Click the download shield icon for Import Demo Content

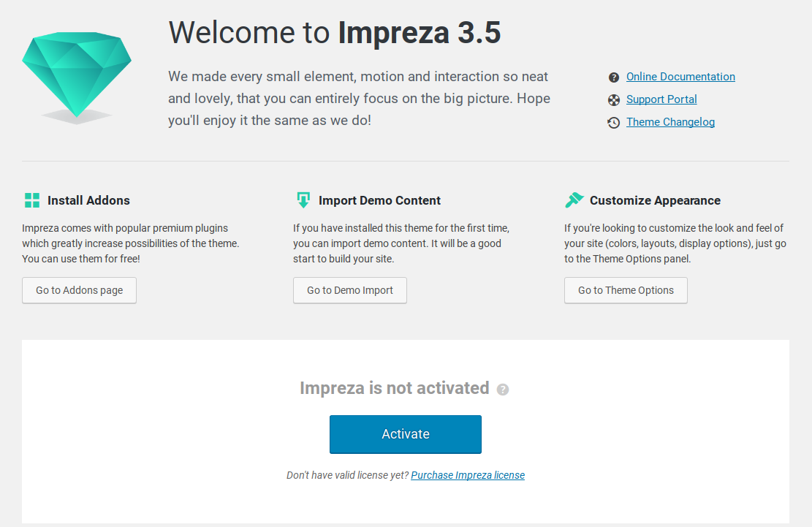pyautogui.click(x=303, y=199)
